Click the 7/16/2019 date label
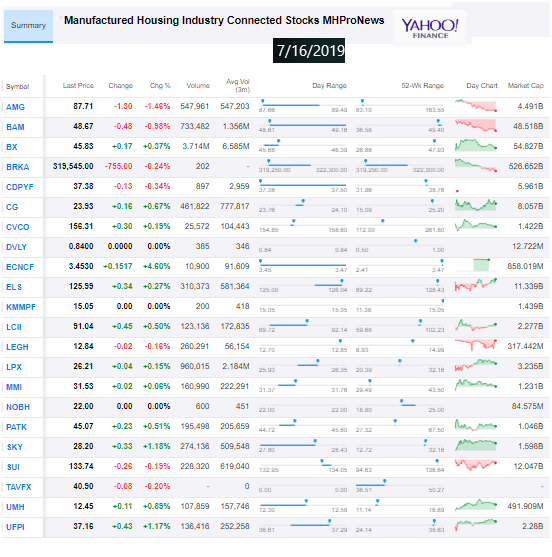 tap(309, 50)
